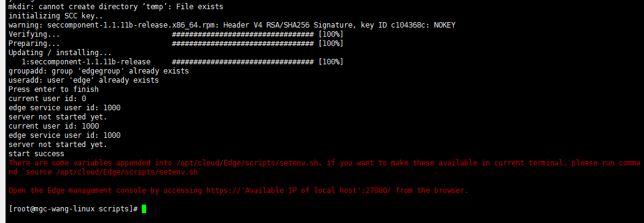Image resolution: width=644 pixels, height=223 pixels.
Task: Click the 'Updating / installing...' line
Action: pyautogui.click(x=60, y=53)
